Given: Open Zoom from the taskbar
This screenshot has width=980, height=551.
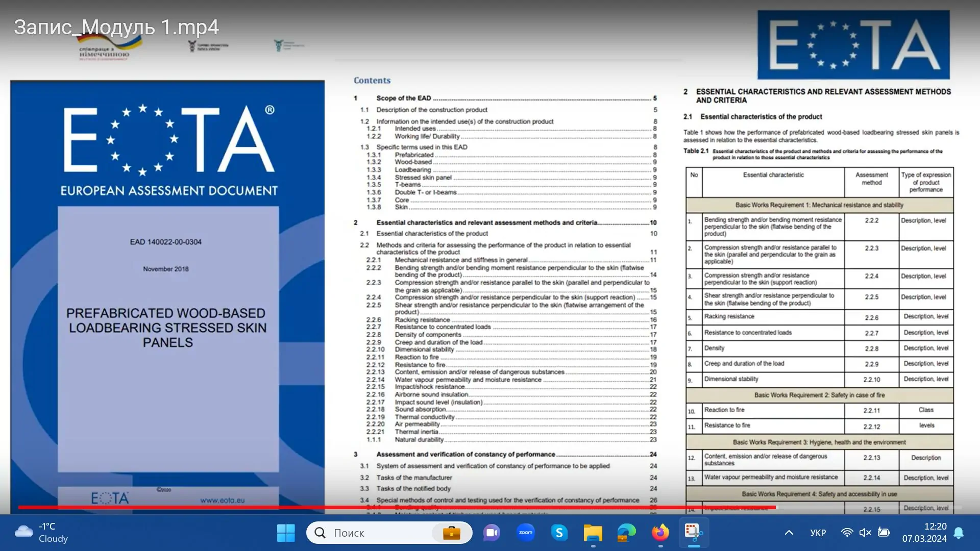Looking at the screenshot, I should coord(525,533).
